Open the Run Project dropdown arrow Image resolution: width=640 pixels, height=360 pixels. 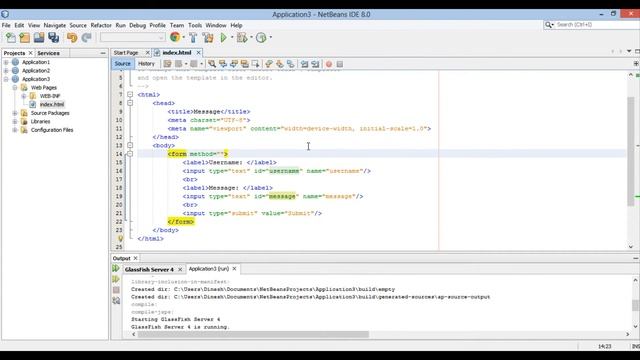click(232, 38)
